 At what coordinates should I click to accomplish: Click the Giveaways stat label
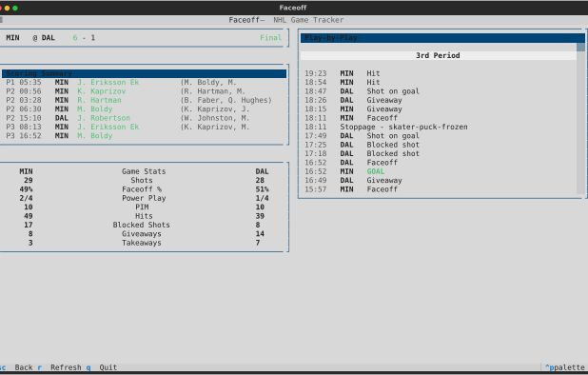(x=142, y=234)
